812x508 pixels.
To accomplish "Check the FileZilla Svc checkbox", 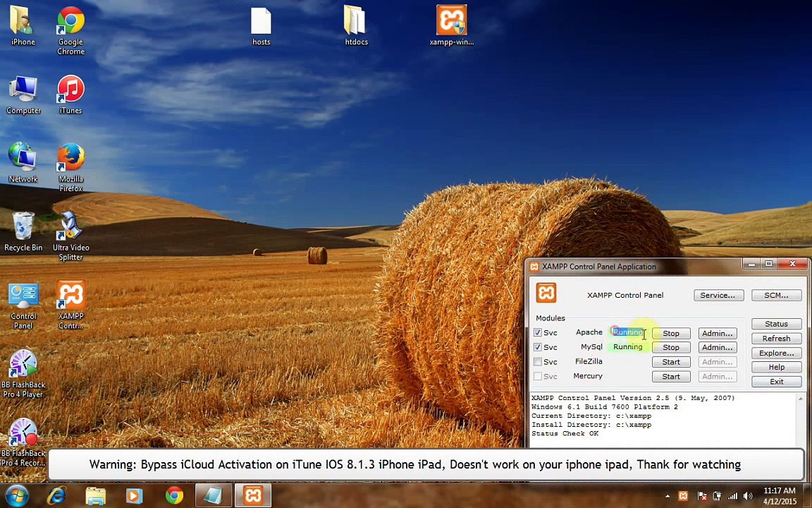I will [x=538, y=361].
